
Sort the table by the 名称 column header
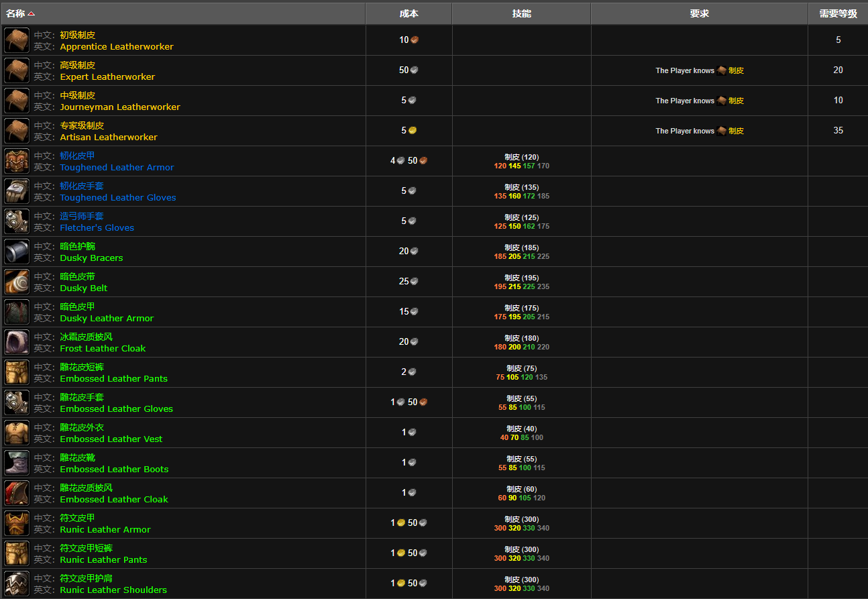pos(183,13)
